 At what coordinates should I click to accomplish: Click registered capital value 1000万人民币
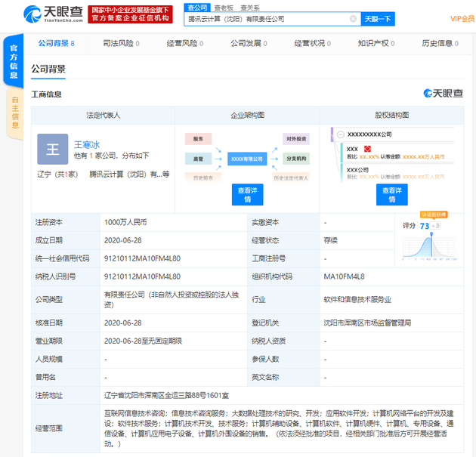click(x=125, y=222)
